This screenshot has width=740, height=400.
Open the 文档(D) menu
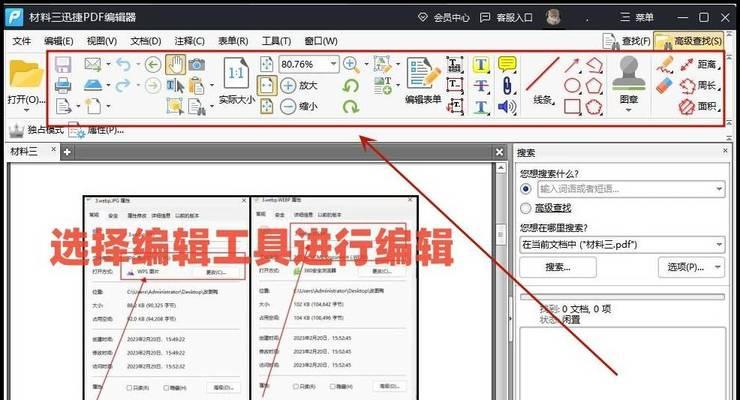tap(145, 41)
